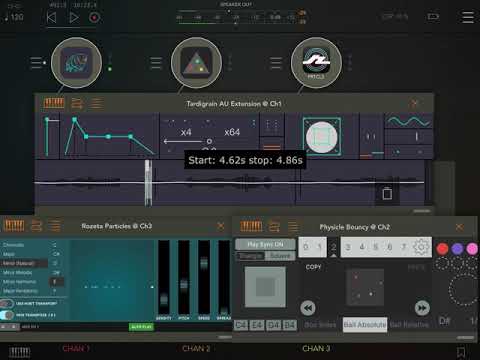The height and width of the screenshot is (360, 480).
Task: Select the E4 note box in Physicle
Action: 257,325
